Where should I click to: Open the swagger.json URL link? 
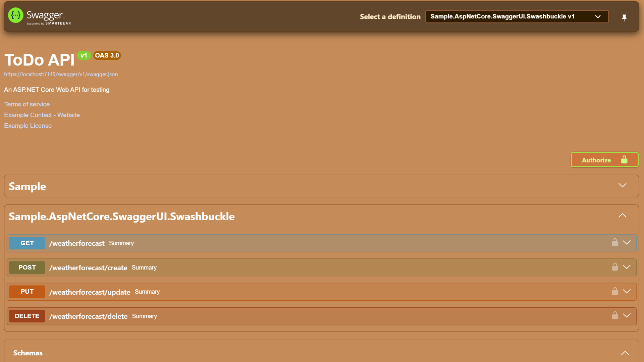pyautogui.click(x=61, y=74)
